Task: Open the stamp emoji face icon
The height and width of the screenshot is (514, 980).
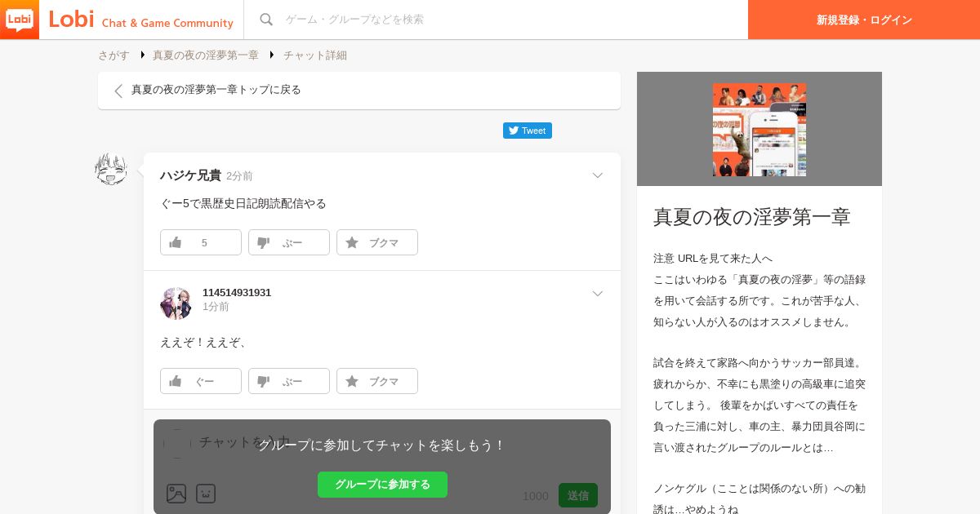Action: pos(206,494)
